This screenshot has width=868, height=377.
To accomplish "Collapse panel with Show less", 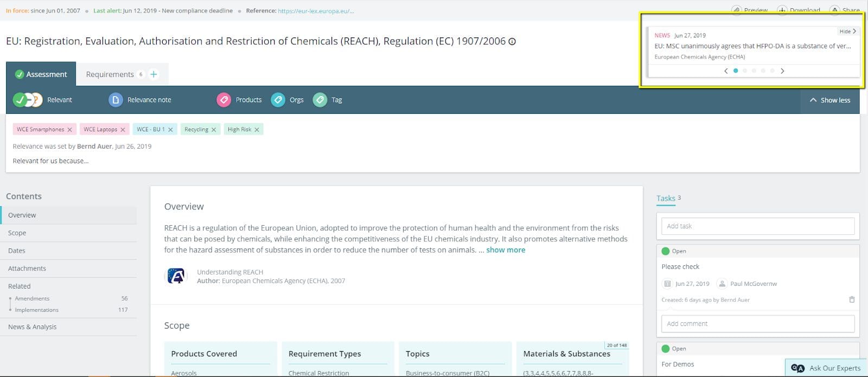I will point(830,100).
